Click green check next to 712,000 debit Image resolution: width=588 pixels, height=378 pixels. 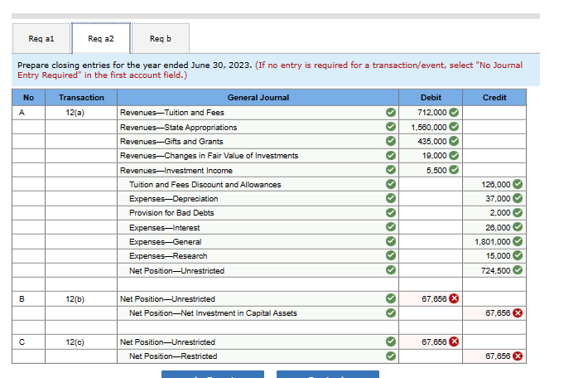[454, 112]
